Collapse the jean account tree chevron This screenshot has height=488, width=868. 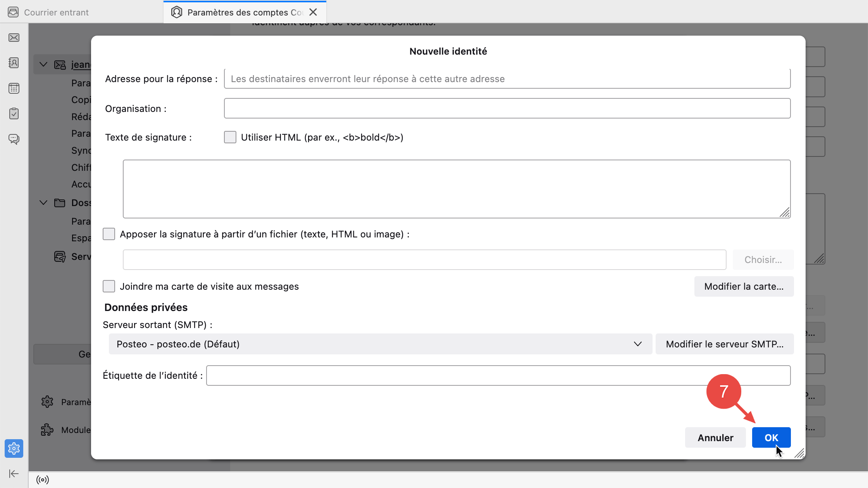(x=43, y=64)
